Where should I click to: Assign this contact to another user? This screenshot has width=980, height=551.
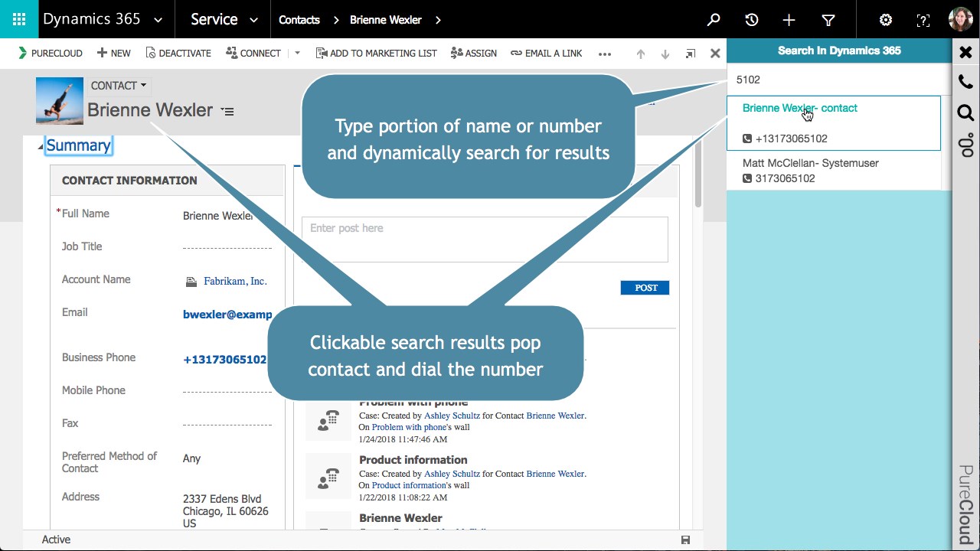(474, 54)
